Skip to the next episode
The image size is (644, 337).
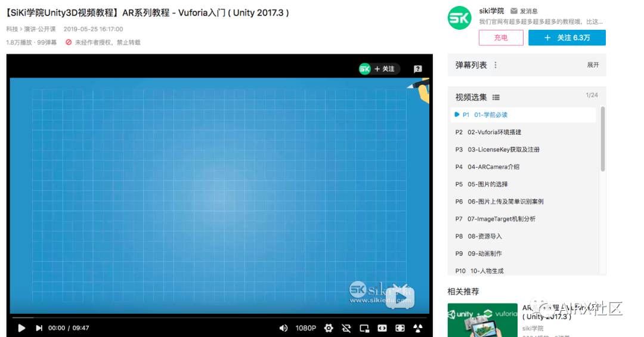(x=39, y=328)
